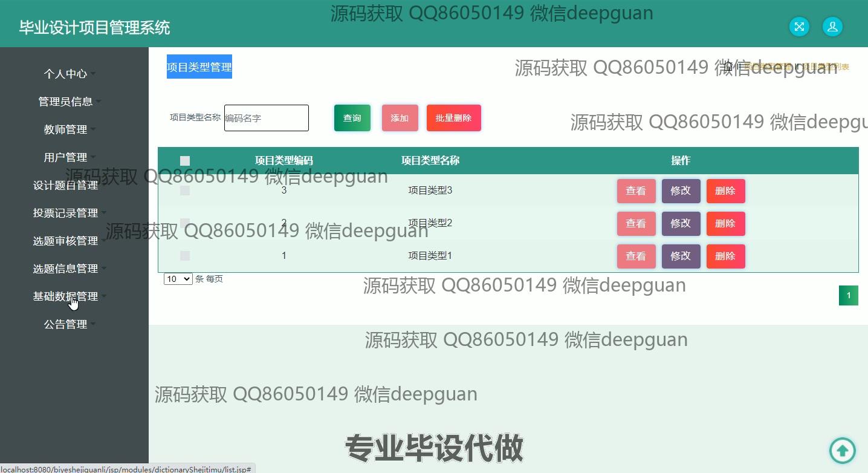Click the fullscreen expand icon in header
The image size is (868, 473).
point(799,27)
